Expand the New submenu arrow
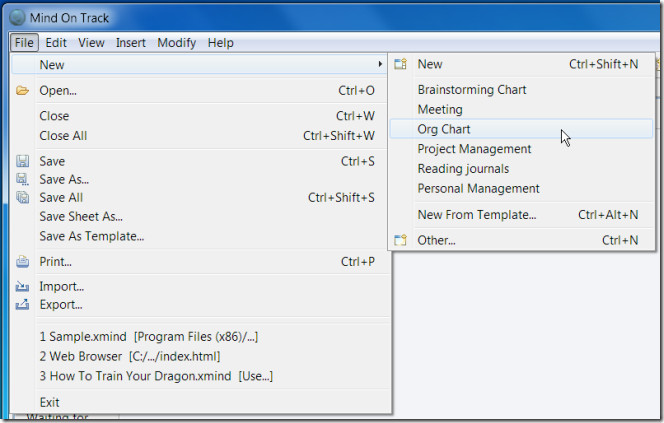Screen dimensions: 664x423 (x=380, y=64)
